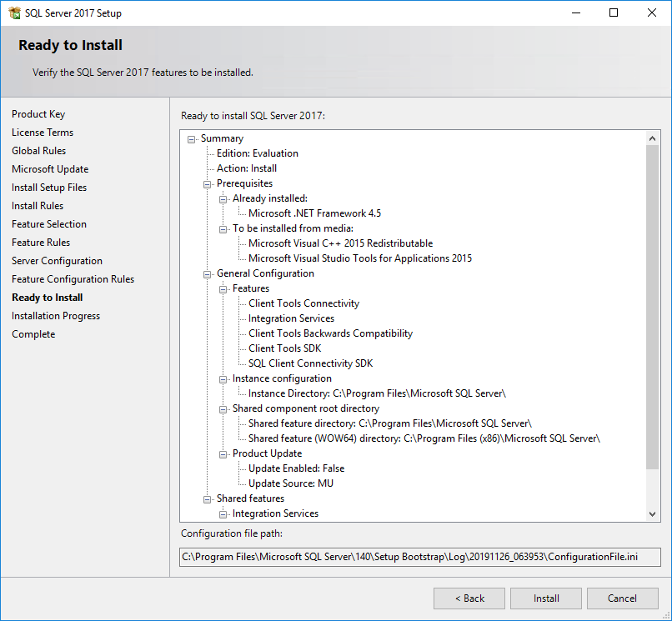672x621 pixels.
Task: Click the scrollbar down arrow
Action: click(652, 513)
